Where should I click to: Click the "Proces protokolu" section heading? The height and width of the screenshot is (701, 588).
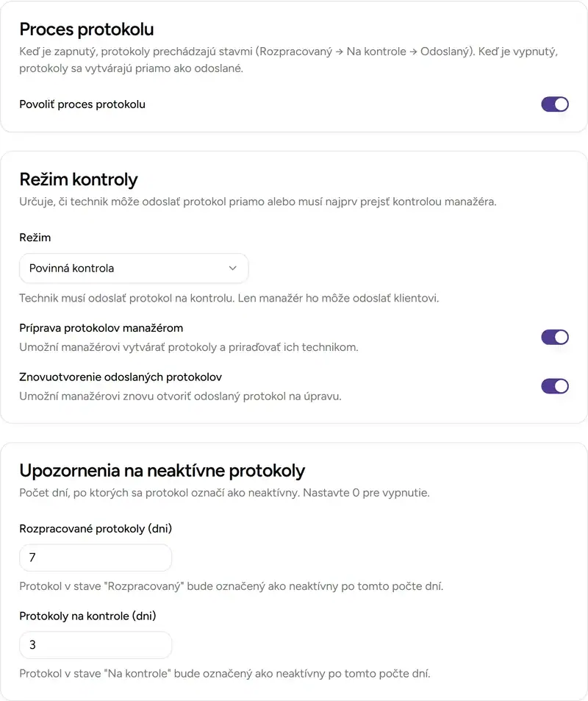click(85, 29)
